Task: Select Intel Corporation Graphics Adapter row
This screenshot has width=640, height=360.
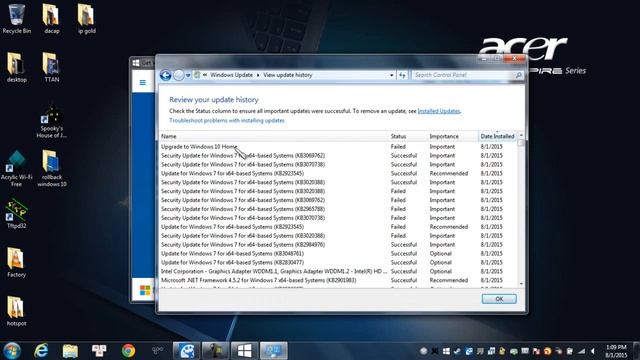Action: pos(338,271)
